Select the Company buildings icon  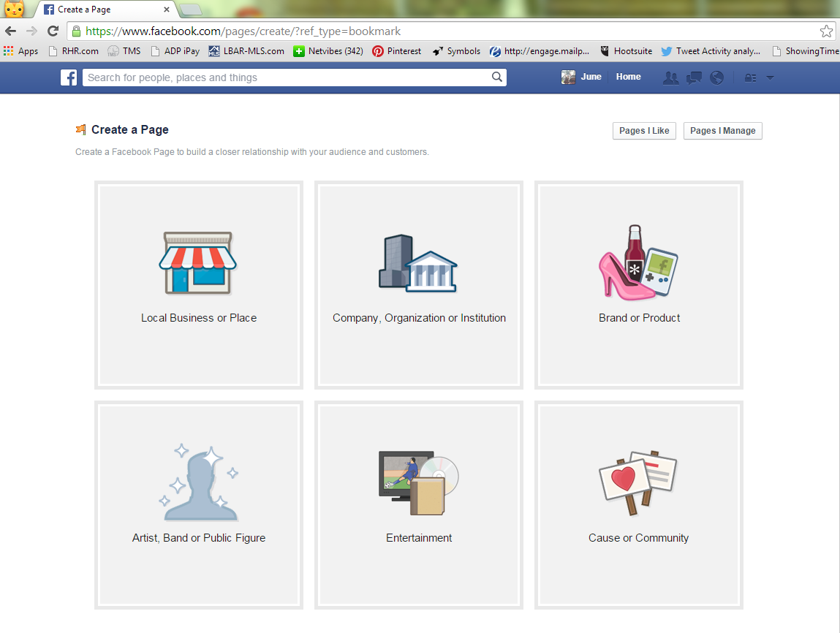(x=418, y=263)
